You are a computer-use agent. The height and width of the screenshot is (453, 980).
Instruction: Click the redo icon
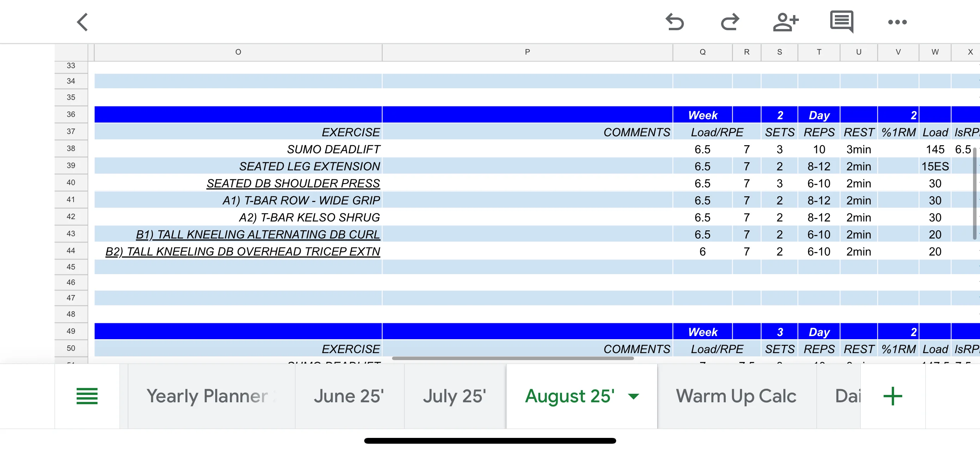click(730, 22)
